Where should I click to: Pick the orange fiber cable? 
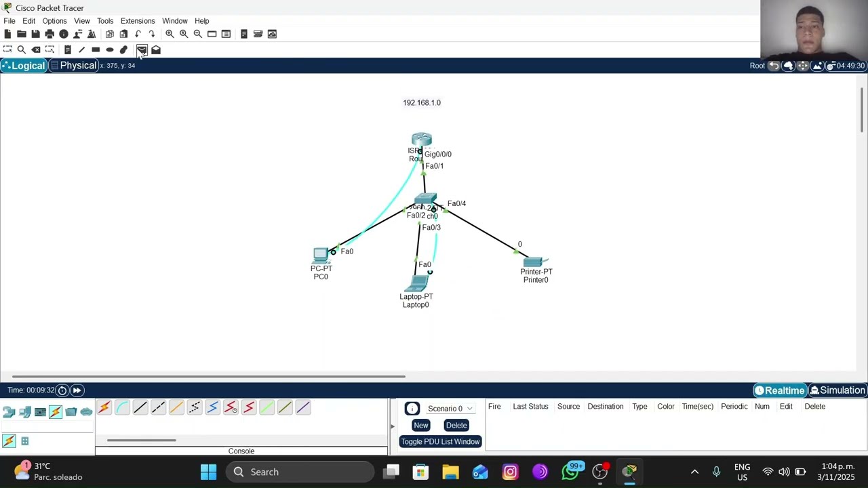click(176, 407)
